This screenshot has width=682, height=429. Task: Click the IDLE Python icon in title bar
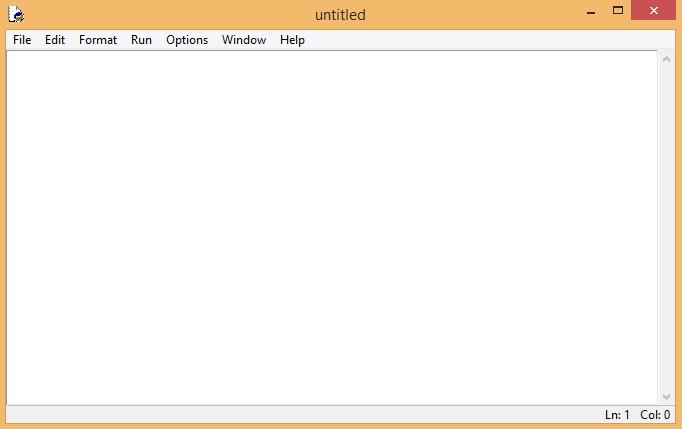coord(16,14)
